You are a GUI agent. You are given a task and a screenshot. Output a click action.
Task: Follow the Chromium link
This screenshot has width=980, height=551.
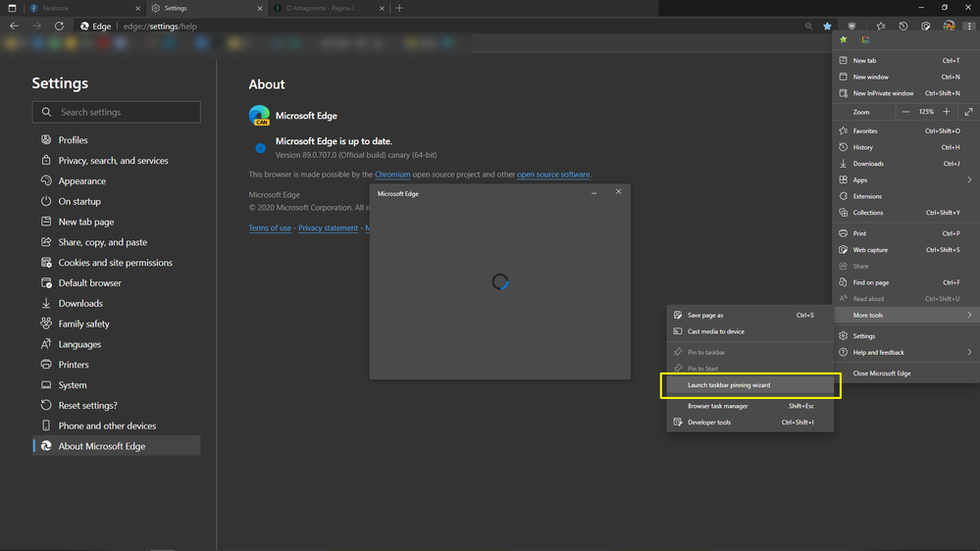(392, 175)
